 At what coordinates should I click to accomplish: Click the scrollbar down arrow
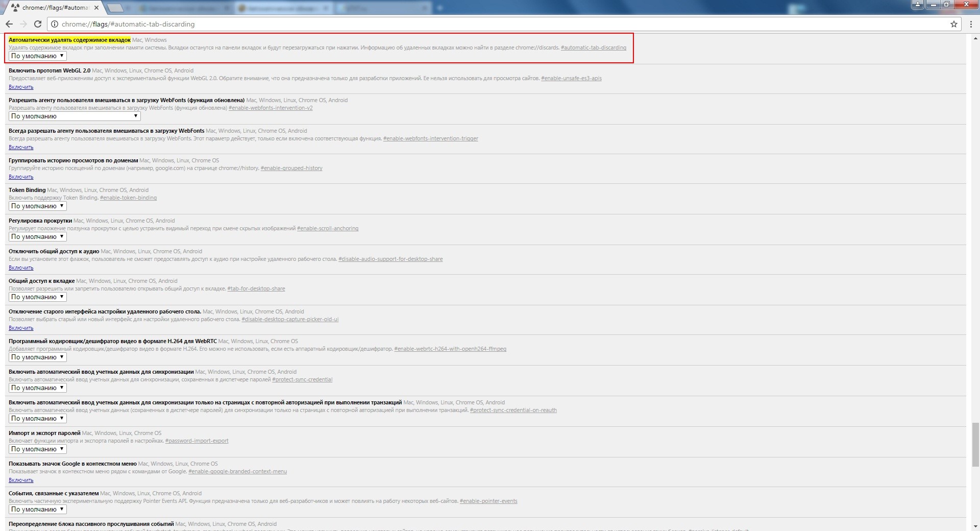[x=975, y=526]
